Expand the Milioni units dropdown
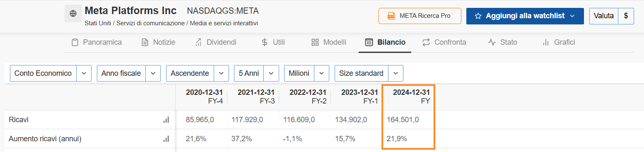The height and width of the screenshot is (152, 644). click(x=306, y=73)
